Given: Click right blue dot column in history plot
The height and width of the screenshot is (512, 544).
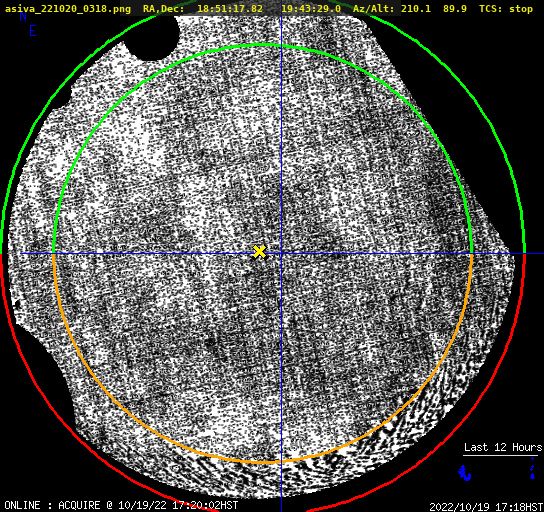Looking at the screenshot, I should coord(533,468).
